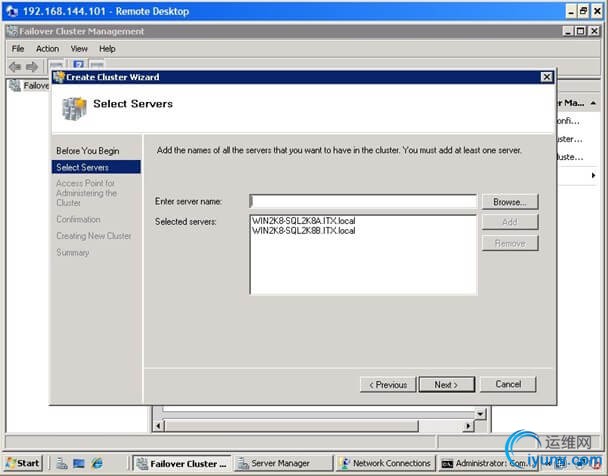Switch to Administrator command prompt taskbar button
The width and height of the screenshot is (608, 476).
pyautogui.click(x=488, y=463)
